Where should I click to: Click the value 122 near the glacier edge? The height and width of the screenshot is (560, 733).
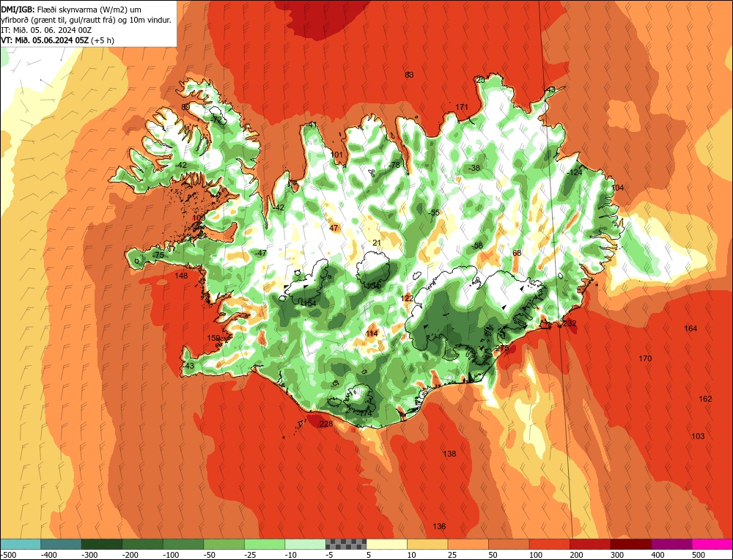point(407,298)
